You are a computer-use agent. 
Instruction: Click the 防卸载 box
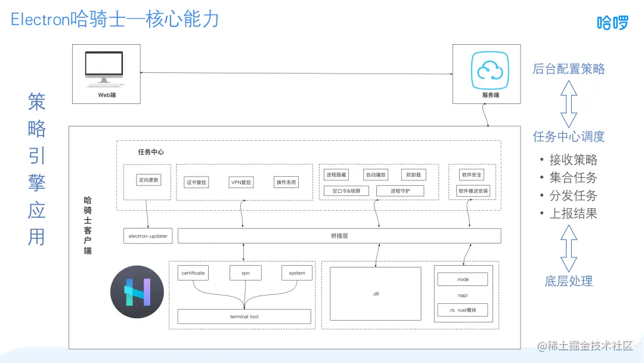tap(414, 175)
